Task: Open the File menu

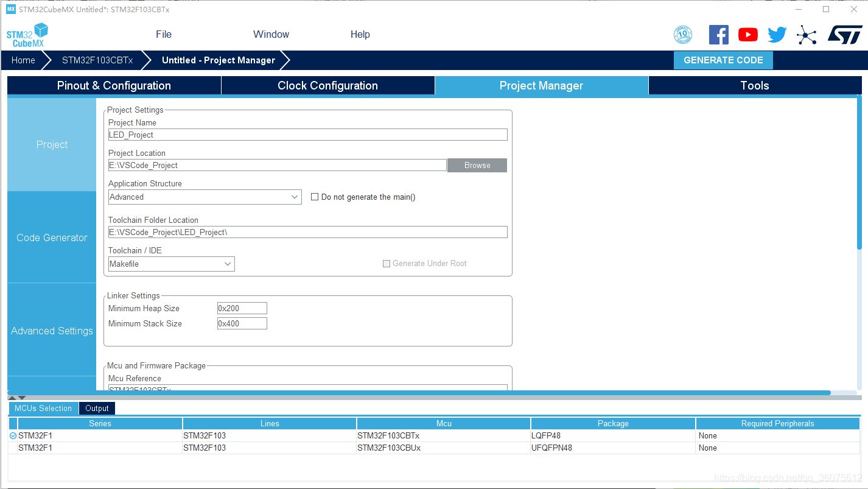Action: tap(164, 34)
